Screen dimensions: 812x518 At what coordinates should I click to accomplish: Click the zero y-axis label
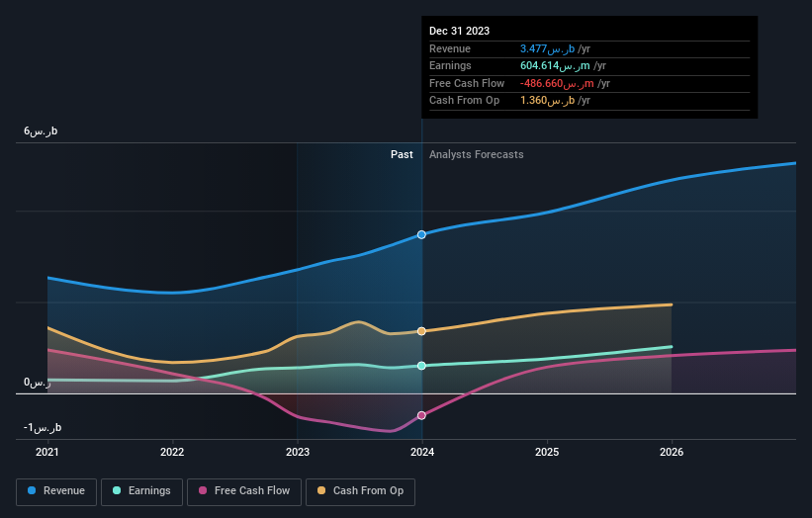[38, 383]
